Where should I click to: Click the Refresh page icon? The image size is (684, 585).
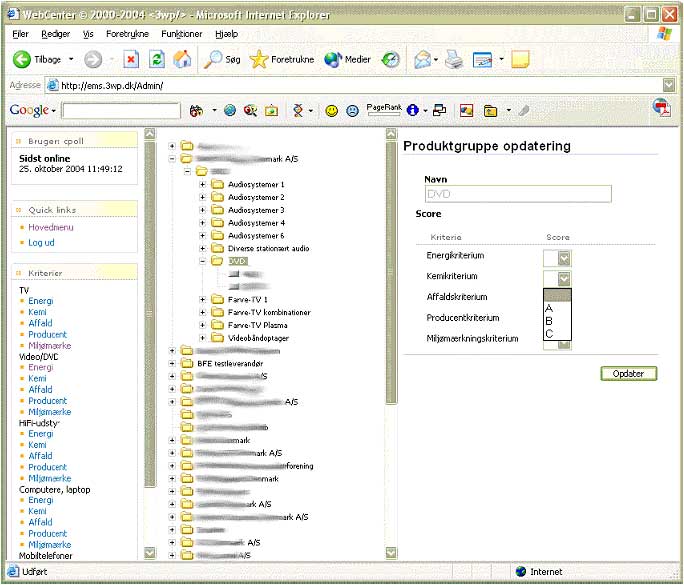[x=157, y=59]
